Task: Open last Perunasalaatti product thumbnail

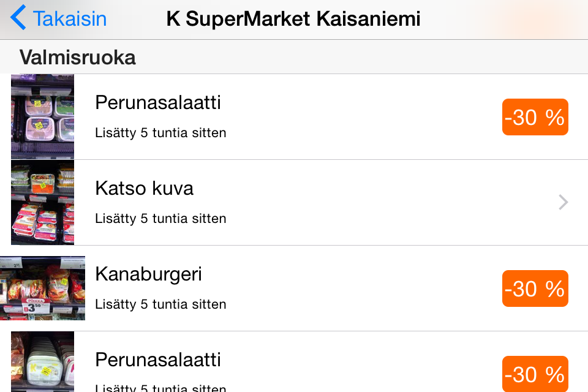Action: coord(42,361)
